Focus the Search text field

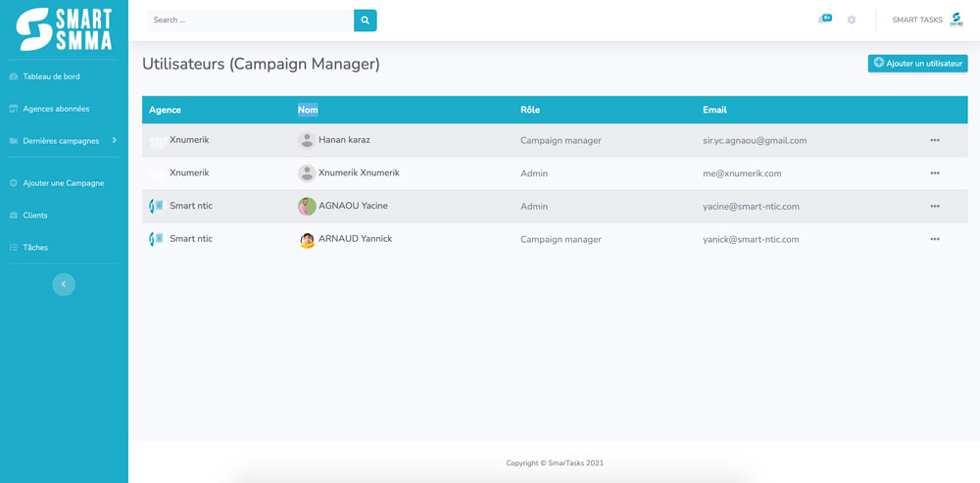click(x=250, y=20)
